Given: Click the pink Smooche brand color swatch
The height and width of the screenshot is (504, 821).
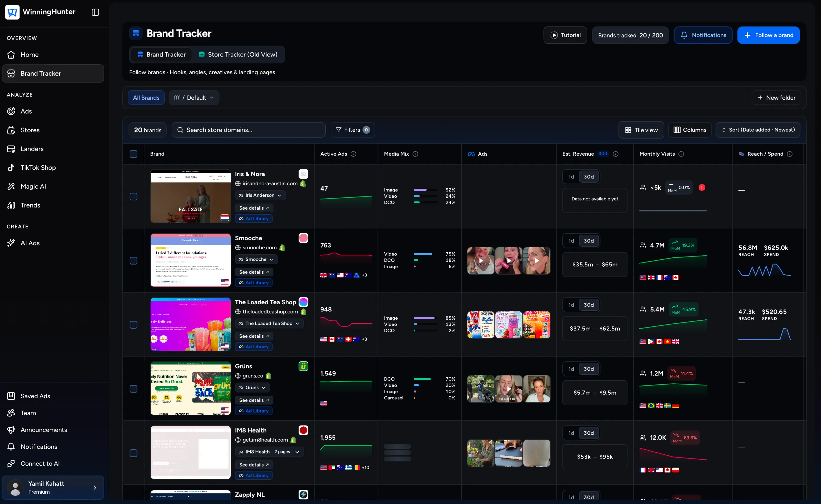Looking at the screenshot, I should [x=304, y=238].
